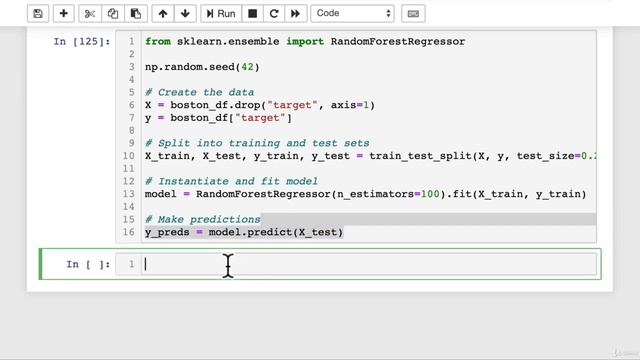Open the command palette keyboard icon
Viewport: 640px width, 360px height.
coord(413,13)
